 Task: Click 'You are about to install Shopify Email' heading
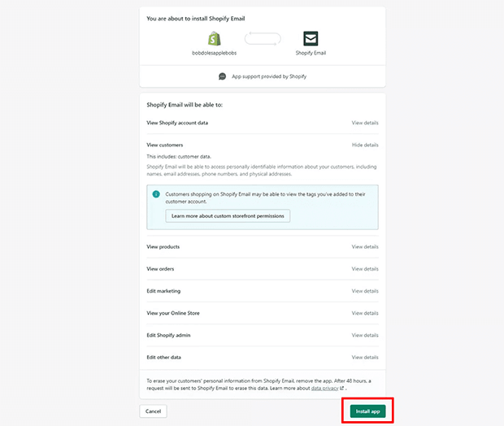click(x=195, y=19)
